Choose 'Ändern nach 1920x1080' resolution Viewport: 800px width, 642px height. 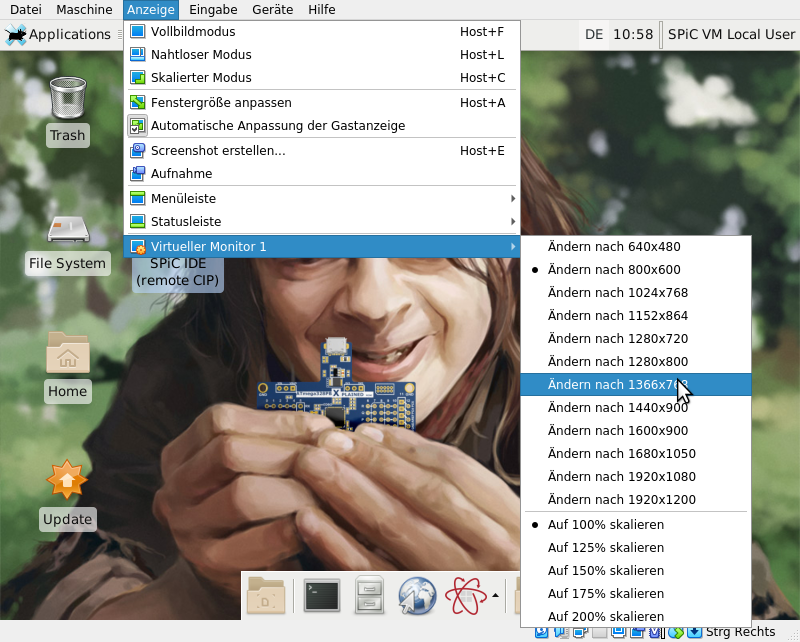coord(621,477)
